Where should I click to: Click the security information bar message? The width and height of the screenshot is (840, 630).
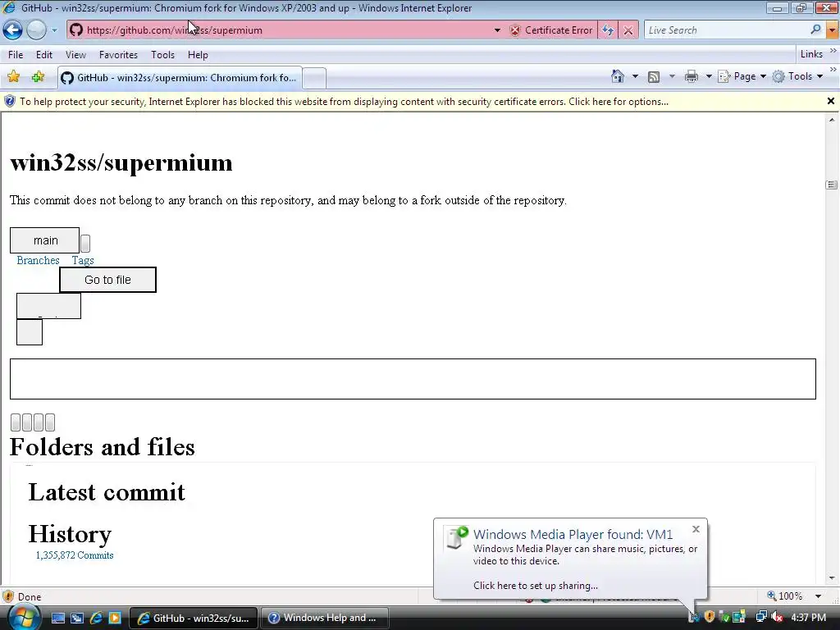tap(344, 101)
